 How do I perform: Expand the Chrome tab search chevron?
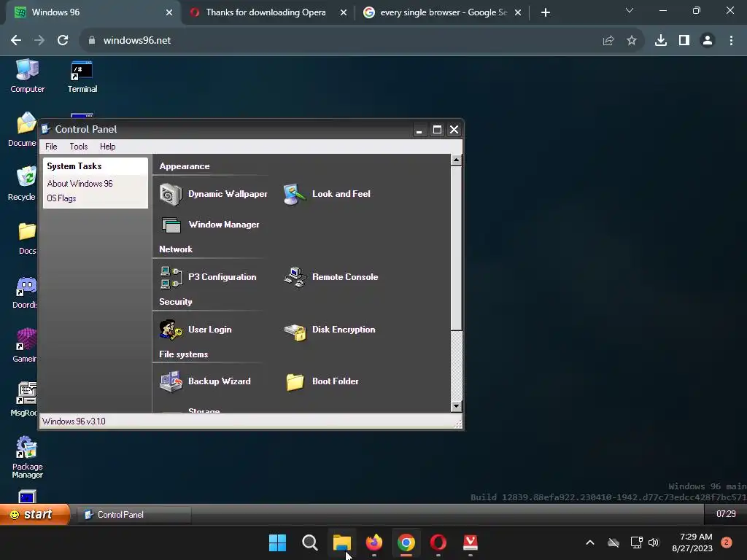pos(630,10)
